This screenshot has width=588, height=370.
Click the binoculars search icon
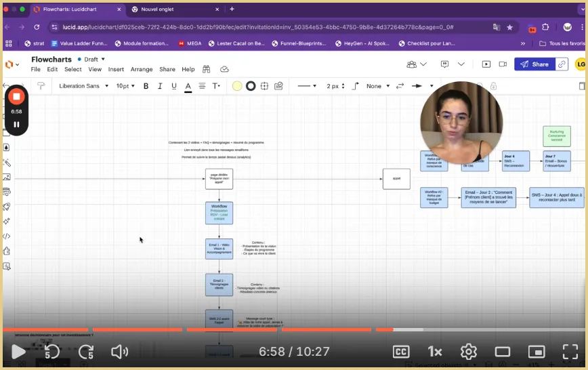[206, 69]
